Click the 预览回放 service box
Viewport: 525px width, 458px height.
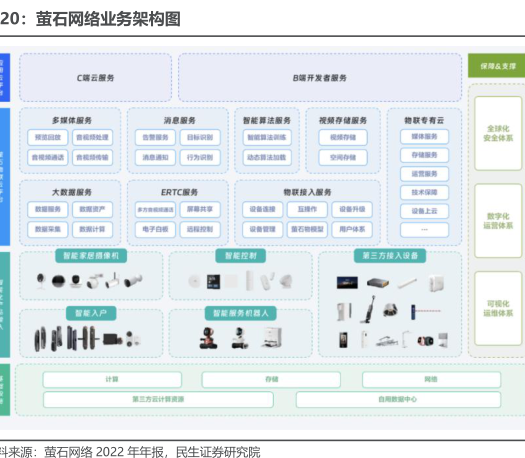tap(48, 137)
